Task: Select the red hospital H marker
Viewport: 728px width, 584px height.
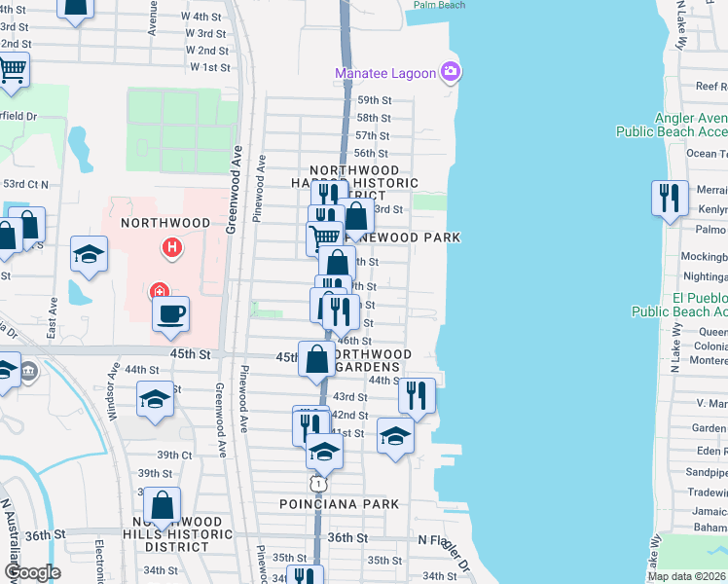Action: (172, 247)
